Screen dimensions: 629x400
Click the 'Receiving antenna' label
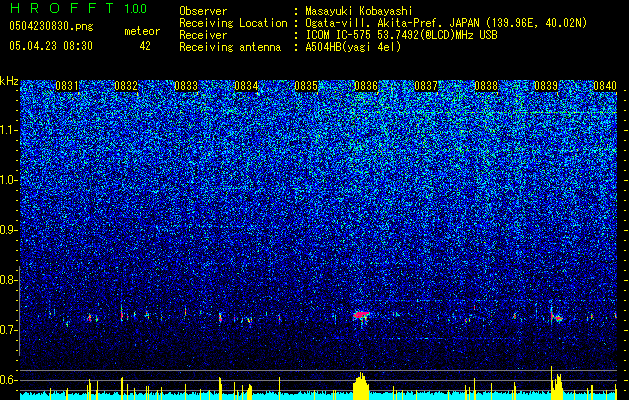point(230,47)
